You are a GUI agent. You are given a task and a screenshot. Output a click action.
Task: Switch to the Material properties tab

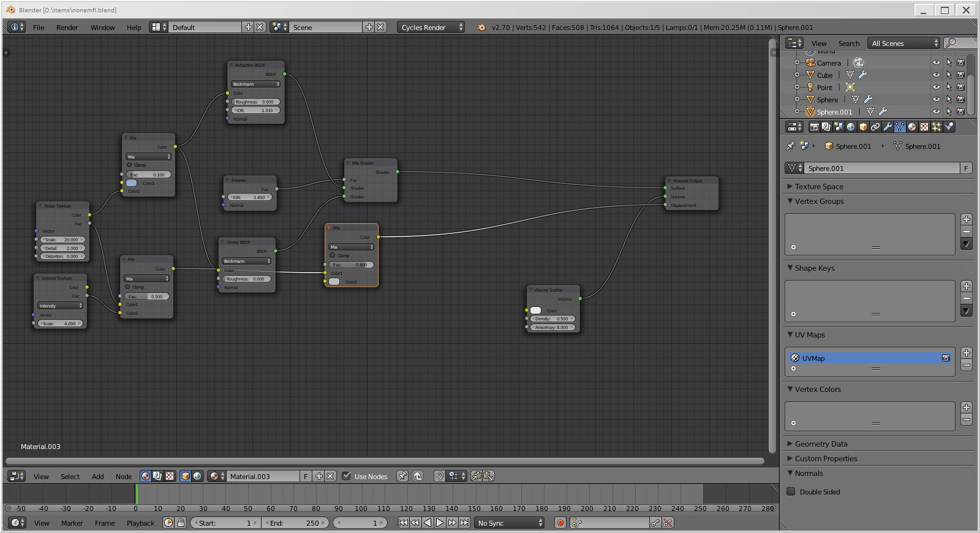pyautogui.click(x=912, y=127)
